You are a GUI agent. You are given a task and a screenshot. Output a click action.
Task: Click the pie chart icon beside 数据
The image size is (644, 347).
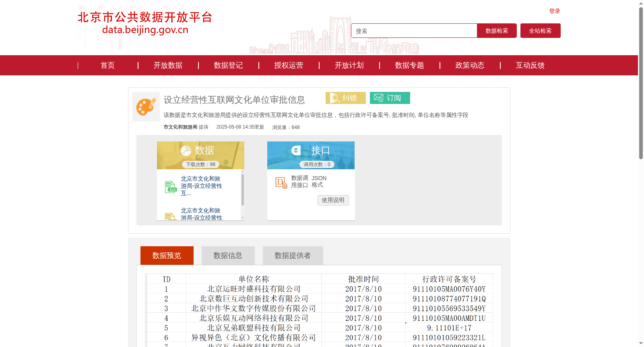tap(186, 151)
